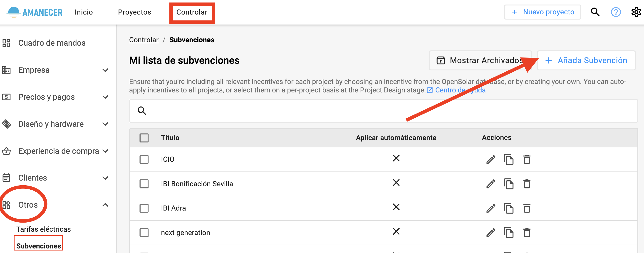
Task: Delete the IBI Adra incentive
Action: pos(527,208)
